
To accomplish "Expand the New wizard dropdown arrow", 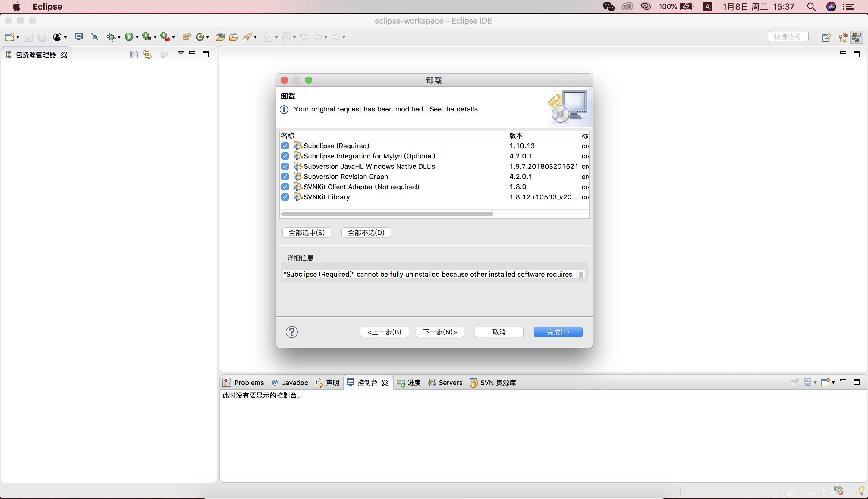I will pyautogui.click(x=18, y=37).
